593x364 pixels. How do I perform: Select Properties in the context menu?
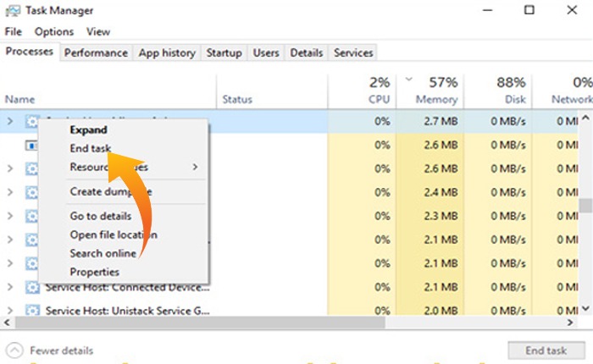coord(94,272)
